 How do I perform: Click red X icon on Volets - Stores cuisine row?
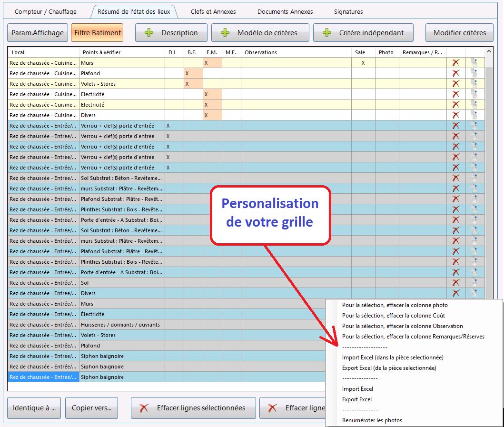click(x=456, y=84)
